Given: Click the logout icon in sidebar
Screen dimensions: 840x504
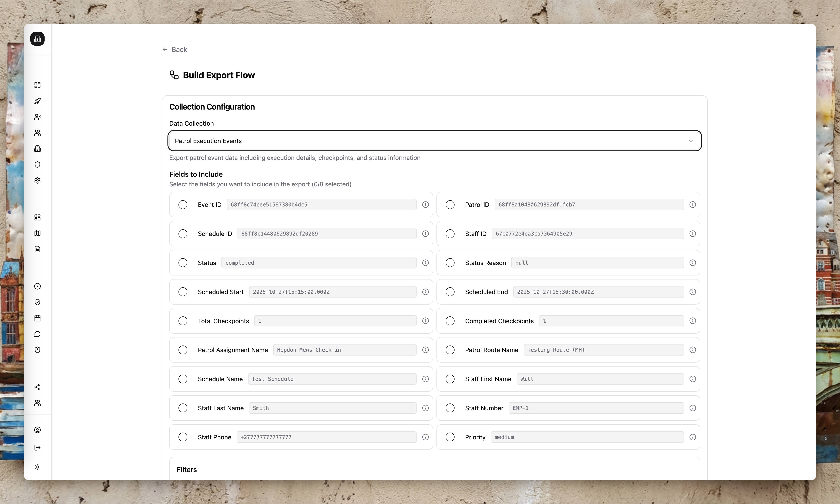Looking at the screenshot, I should 37,448.
